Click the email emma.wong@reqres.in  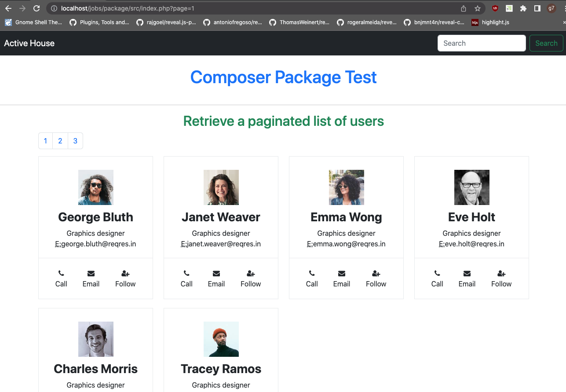pos(349,244)
